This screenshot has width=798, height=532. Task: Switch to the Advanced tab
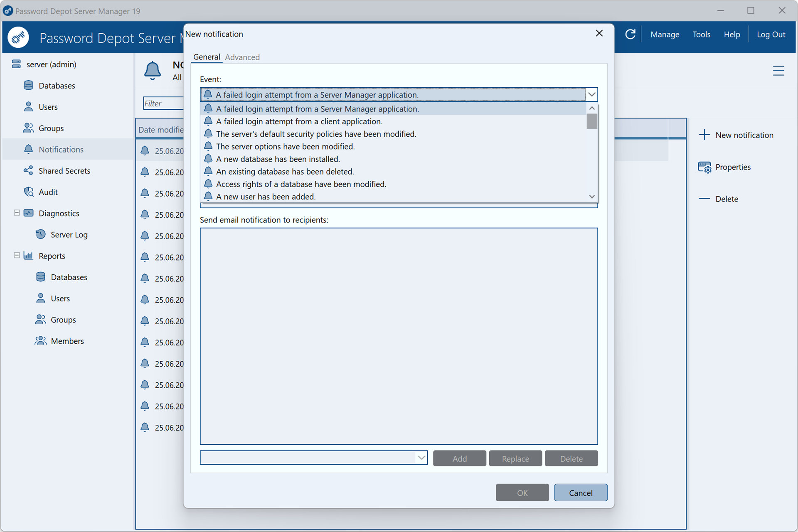coord(242,57)
